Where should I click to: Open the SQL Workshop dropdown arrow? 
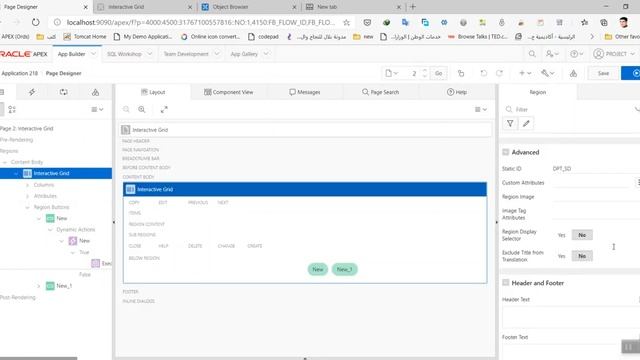coord(149,54)
